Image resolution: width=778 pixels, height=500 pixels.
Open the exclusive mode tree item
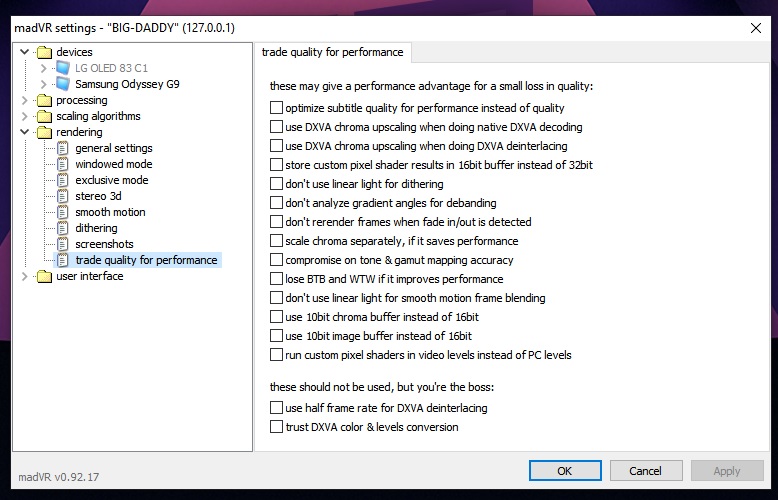click(x=112, y=180)
